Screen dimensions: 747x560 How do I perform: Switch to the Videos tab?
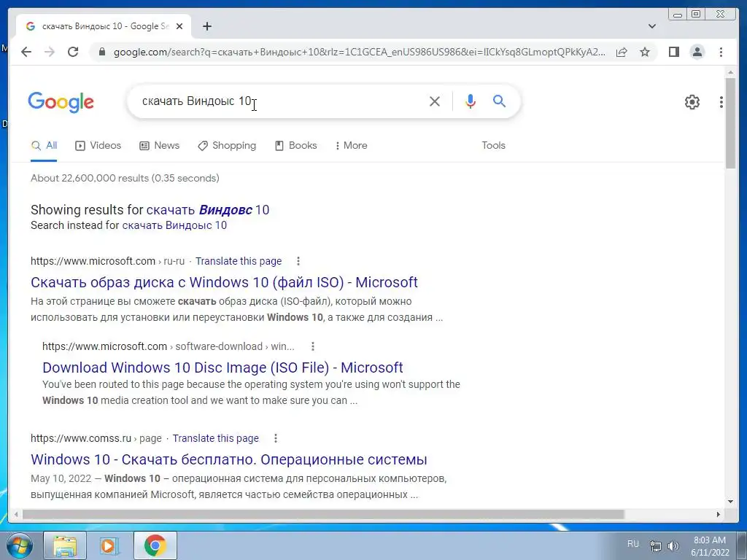click(x=98, y=146)
